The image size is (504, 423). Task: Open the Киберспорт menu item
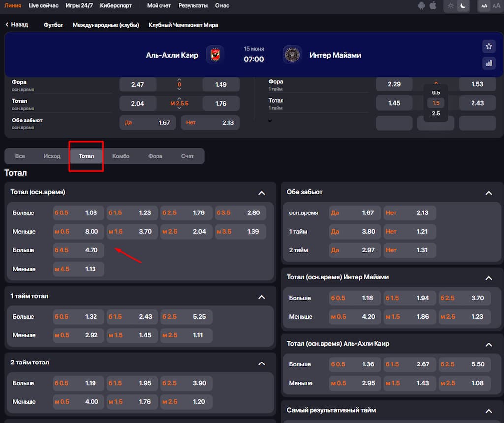click(116, 6)
